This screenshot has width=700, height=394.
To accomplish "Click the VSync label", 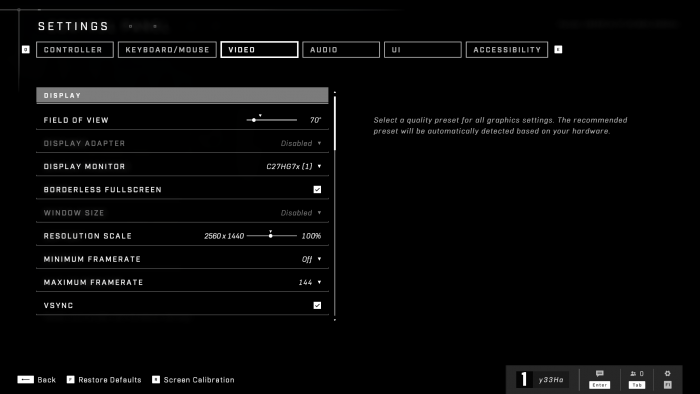I will 58,306.
